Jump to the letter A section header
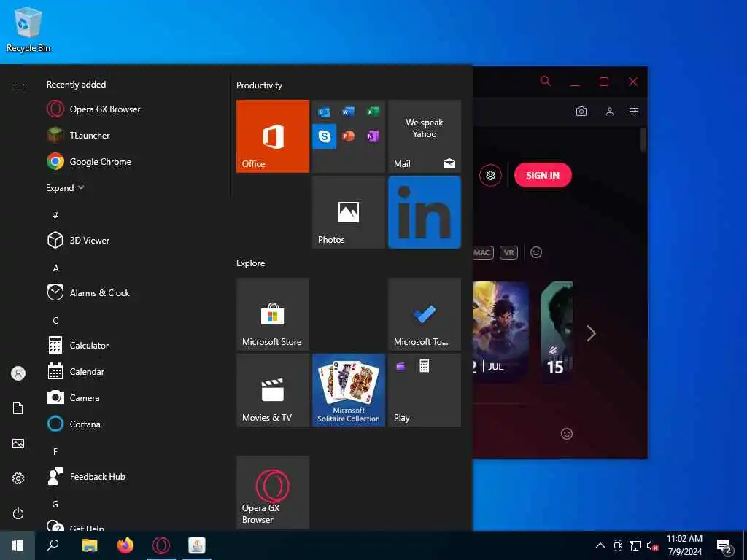Screen dimensions: 747x560 [55, 268]
